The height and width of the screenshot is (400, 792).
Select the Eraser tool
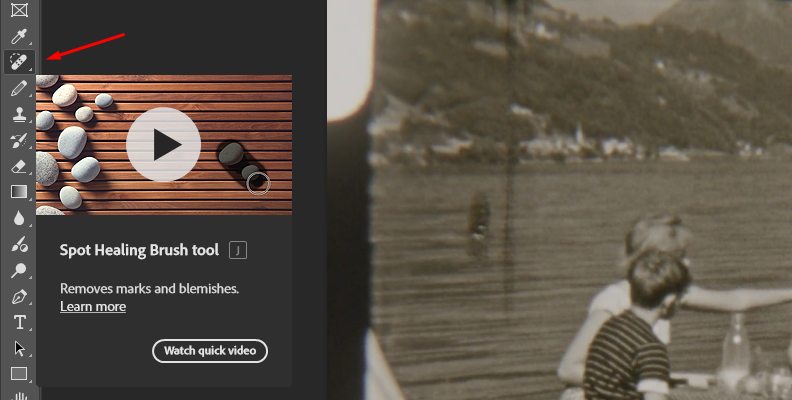click(19, 166)
